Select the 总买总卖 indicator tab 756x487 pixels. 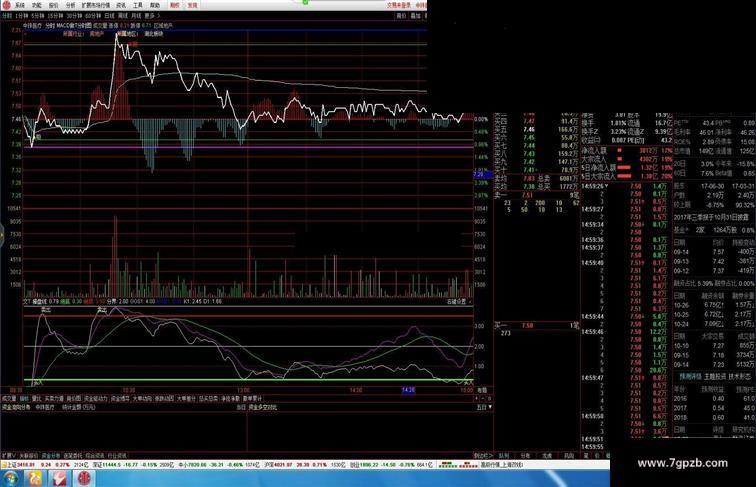click(x=208, y=399)
